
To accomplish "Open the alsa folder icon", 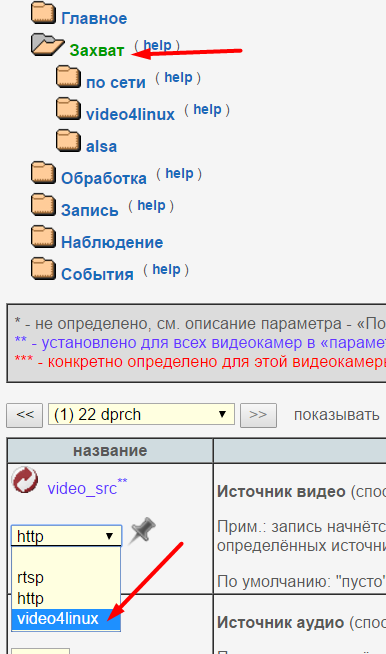I will (x=68, y=141).
